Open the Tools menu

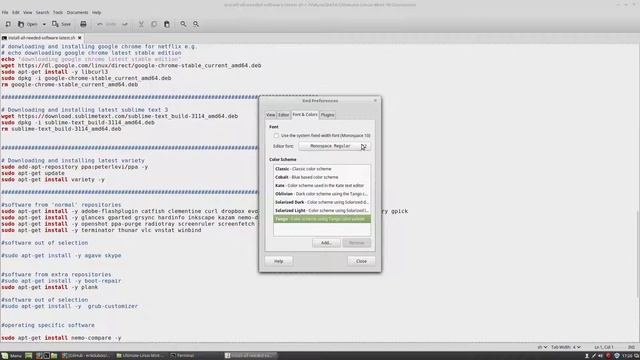pos(58,12)
